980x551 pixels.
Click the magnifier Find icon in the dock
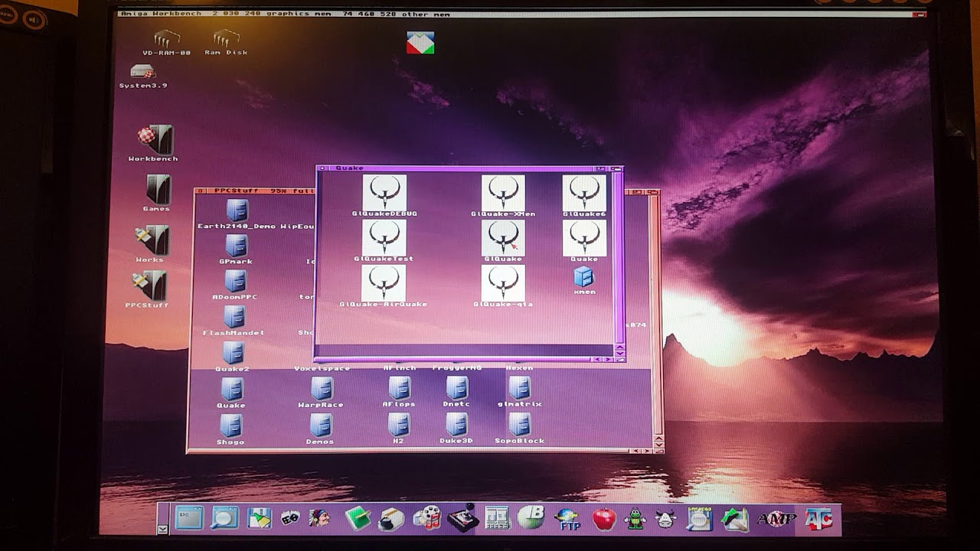click(224, 518)
